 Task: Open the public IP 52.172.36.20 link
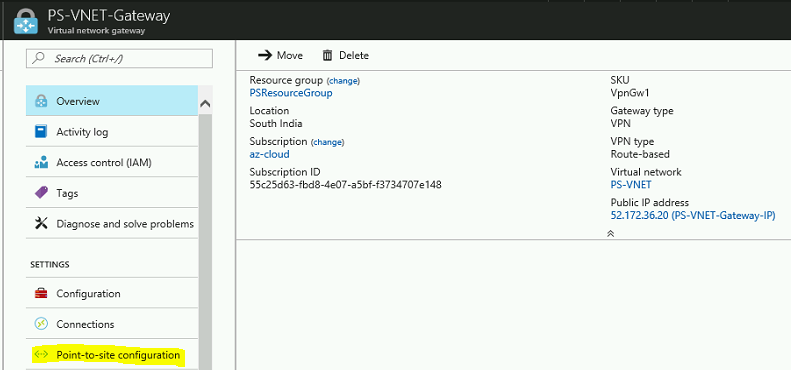[693, 216]
